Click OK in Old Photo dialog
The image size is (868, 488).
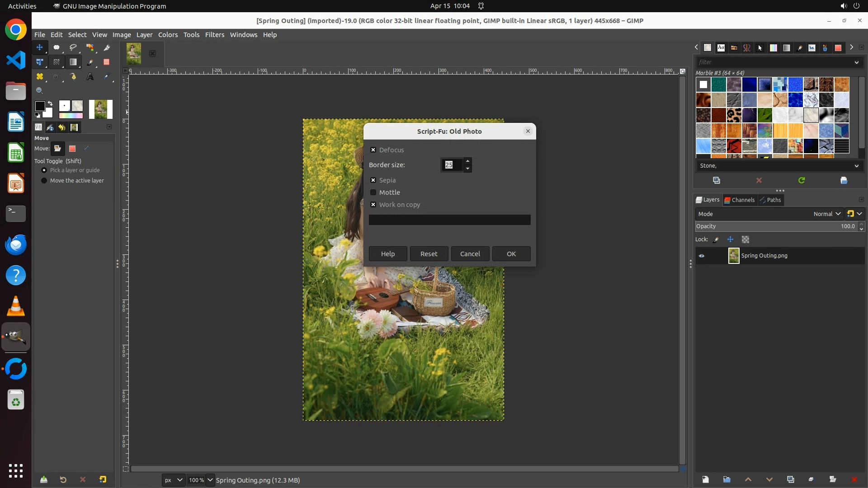tap(511, 254)
